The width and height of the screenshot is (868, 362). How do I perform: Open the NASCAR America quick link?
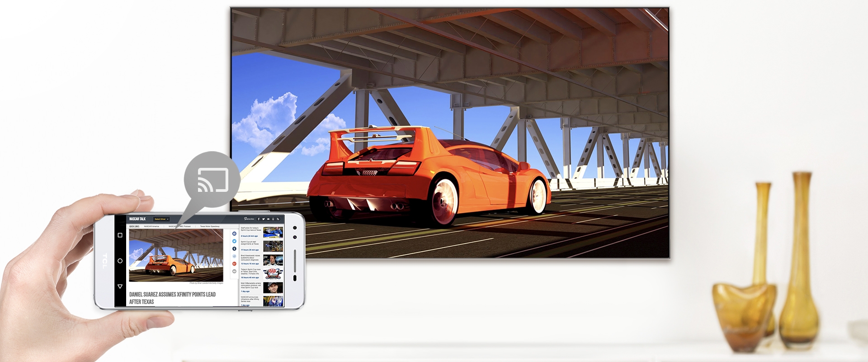coord(151,226)
